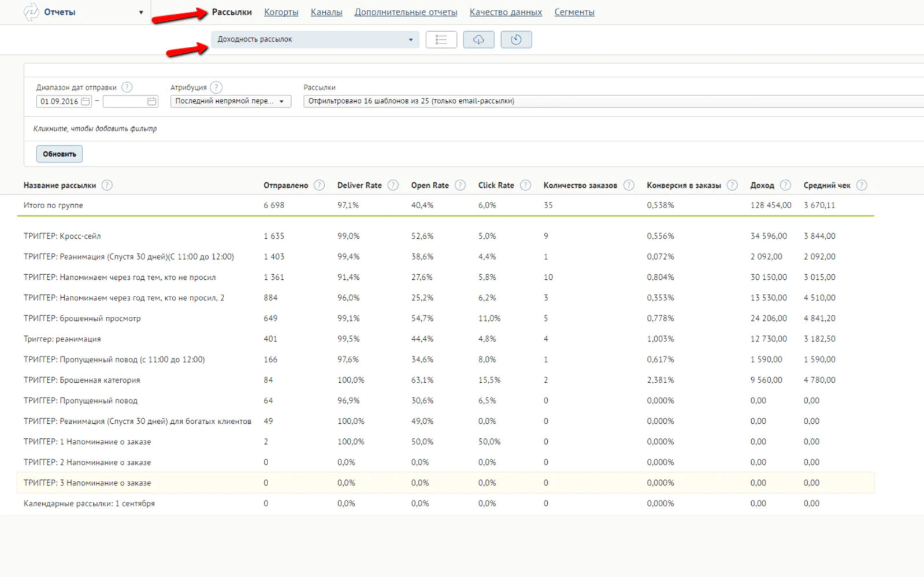Select row 'ТРИГГЕР: Кросс-сейл'
The image size is (924, 577).
coord(446,236)
